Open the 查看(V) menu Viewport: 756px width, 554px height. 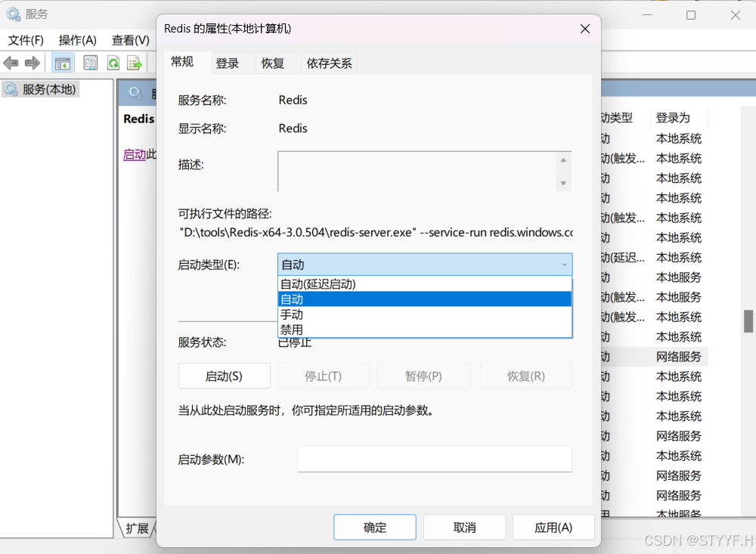pos(130,40)
